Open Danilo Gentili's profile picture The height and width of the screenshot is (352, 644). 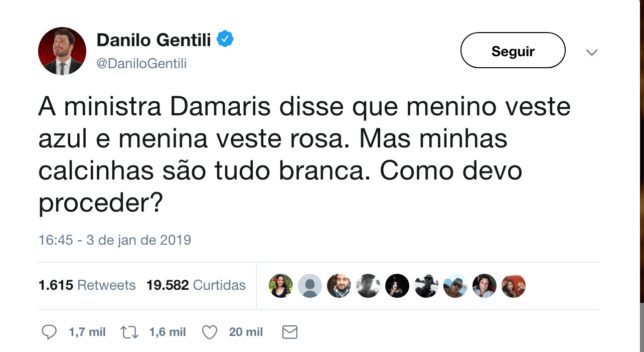click(62, 51)
